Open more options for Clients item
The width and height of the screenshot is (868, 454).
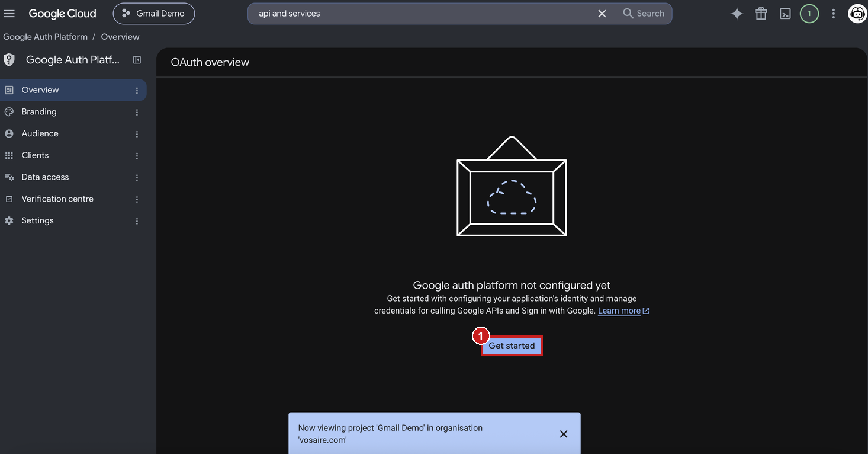pyautogui.click(x=137, y=156)
